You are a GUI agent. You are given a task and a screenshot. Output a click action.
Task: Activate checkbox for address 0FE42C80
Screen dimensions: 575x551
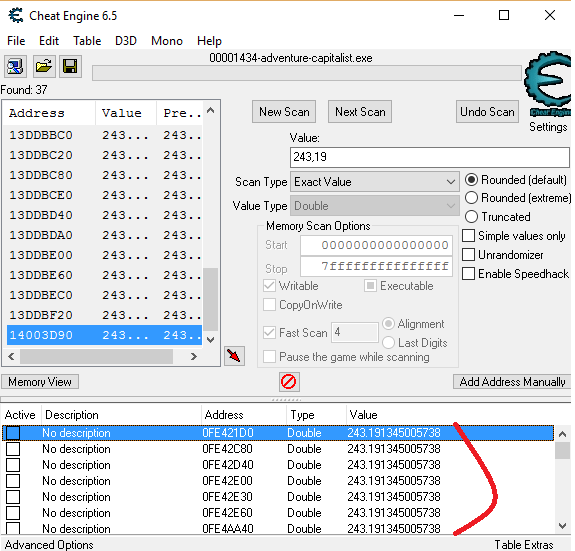(x=13, y=449)
